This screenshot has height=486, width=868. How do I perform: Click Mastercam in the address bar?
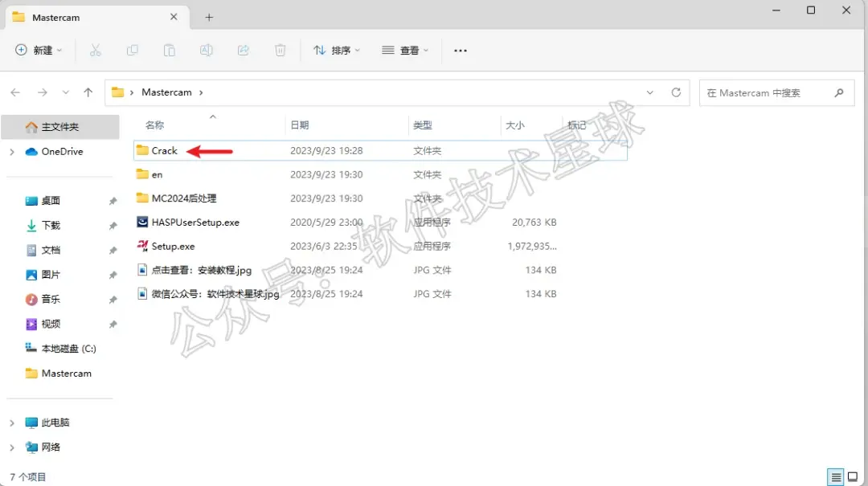click(x=166, y=92)
